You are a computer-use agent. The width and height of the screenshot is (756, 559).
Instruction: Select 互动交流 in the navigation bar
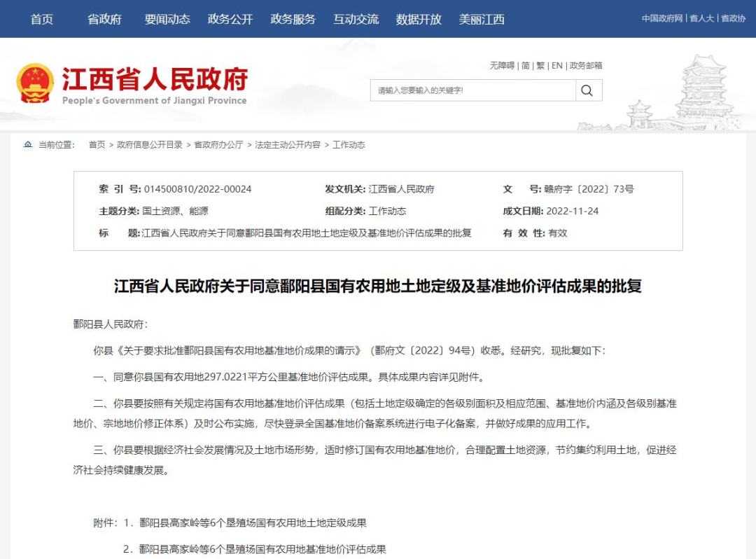tap(356, 20)
